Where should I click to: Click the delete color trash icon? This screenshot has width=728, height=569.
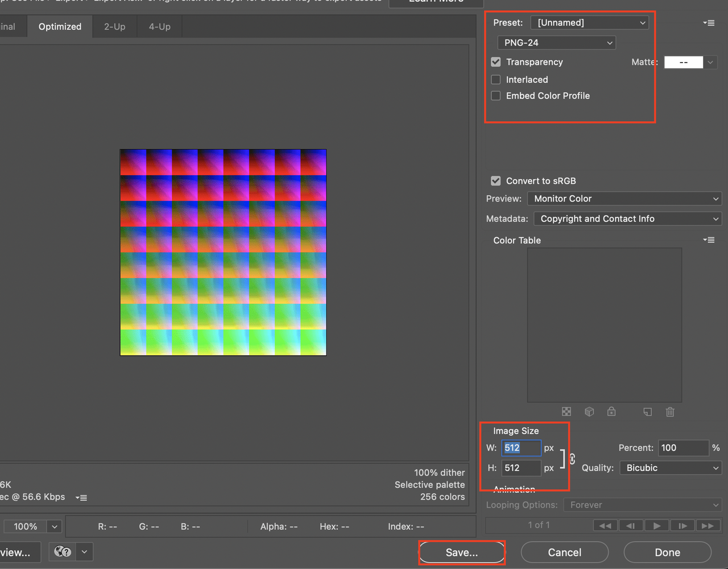click(670, 411)
